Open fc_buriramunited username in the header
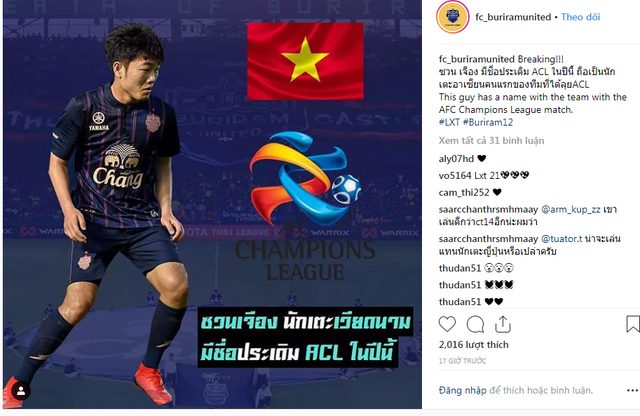The height and width of the screenshot is (416, 640). [513, 17]
